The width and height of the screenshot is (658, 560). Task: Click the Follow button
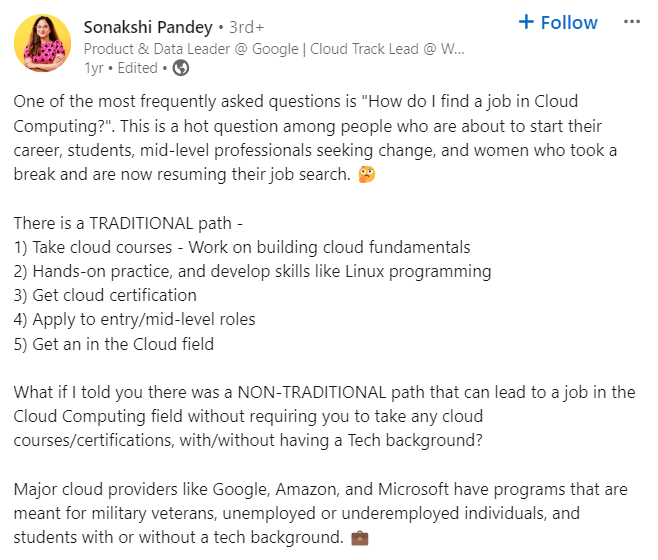(558, 22)
